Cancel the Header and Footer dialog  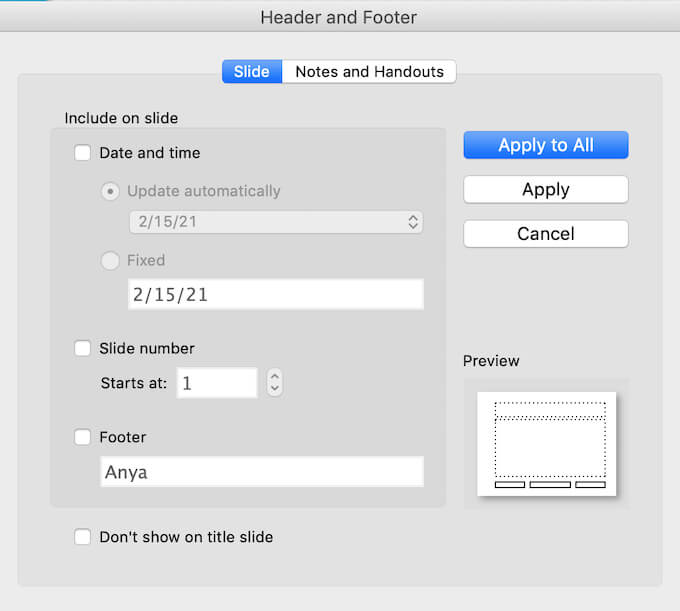pyautogui.click(x=546, y=234)
